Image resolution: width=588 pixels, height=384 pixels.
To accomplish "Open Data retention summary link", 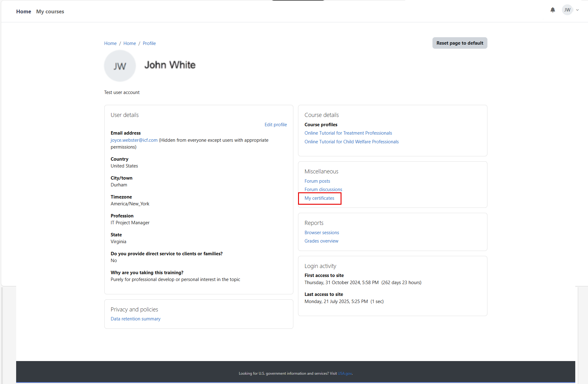I will coord(135,319).
